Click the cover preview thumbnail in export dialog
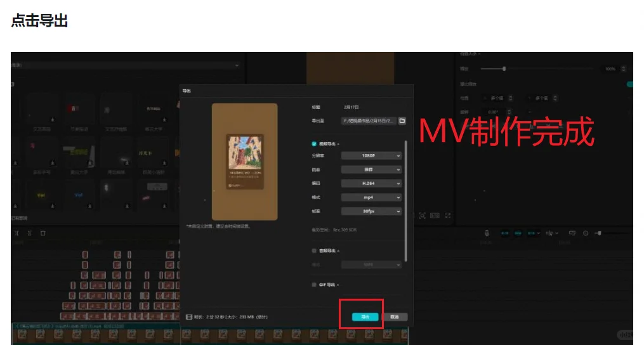This screenshot has height=345, width=644. click(x=245, y=162)
